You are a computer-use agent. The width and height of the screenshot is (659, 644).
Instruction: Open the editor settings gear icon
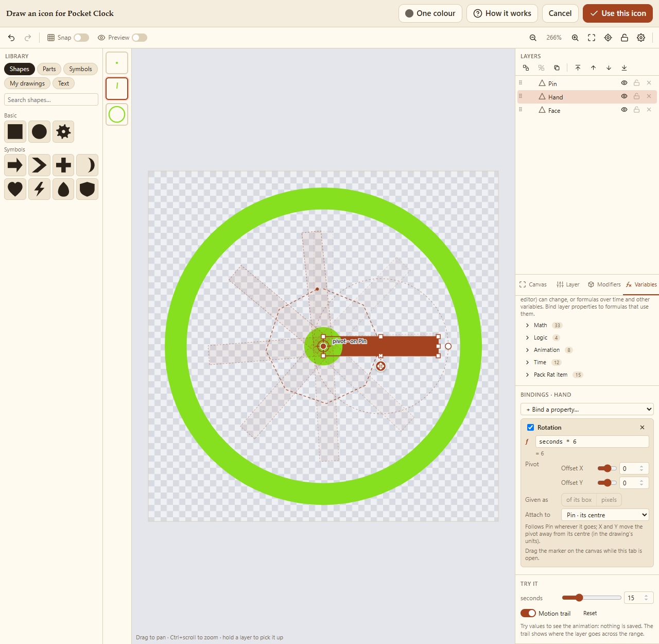(641, 38)
